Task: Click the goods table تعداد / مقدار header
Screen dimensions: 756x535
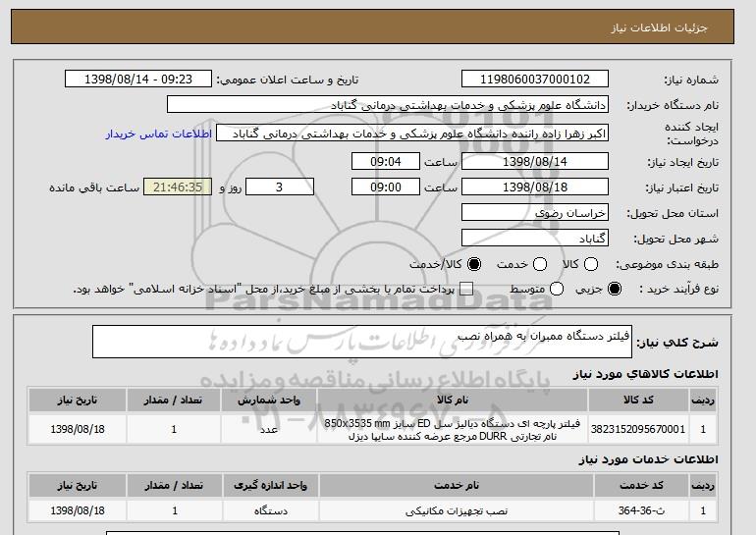Action: tap(174, 401)
